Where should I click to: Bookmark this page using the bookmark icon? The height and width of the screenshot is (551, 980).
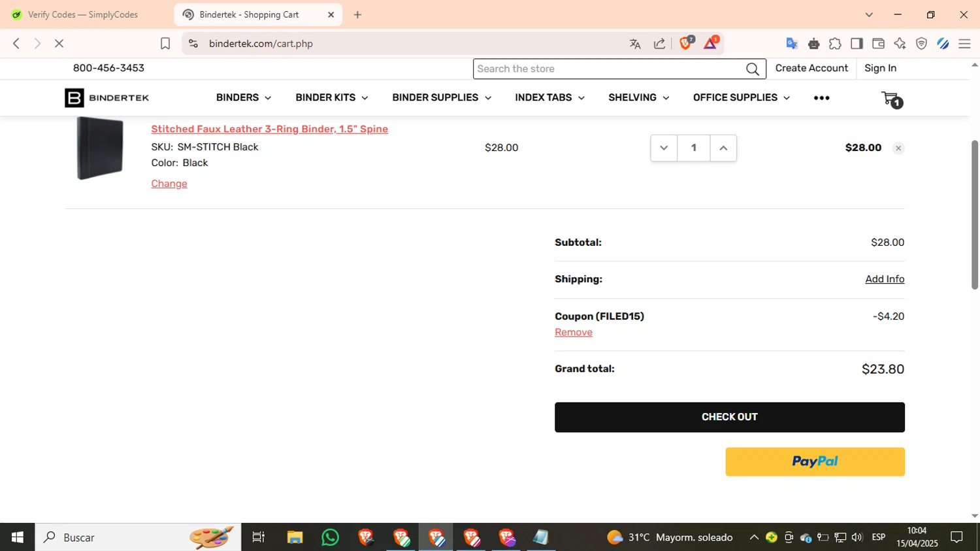[x=165, y=44]
